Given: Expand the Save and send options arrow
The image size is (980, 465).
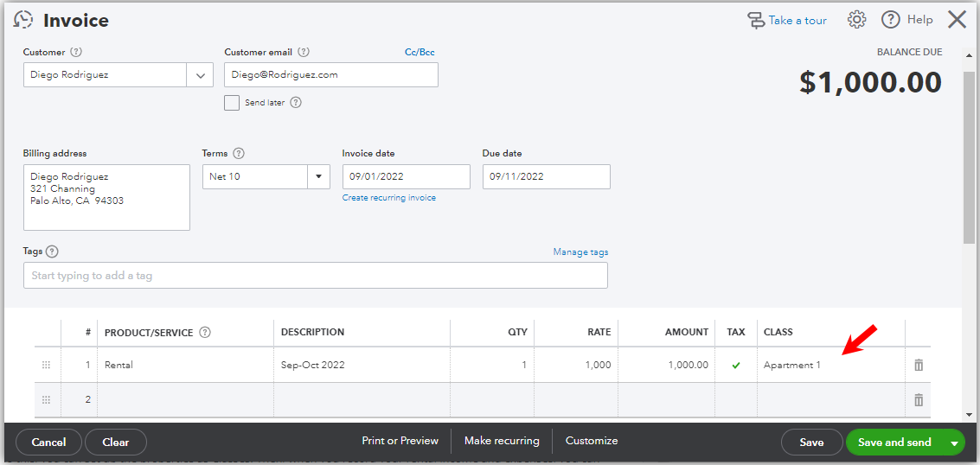Looking at the screenshot, I should (x=954, y=443).
